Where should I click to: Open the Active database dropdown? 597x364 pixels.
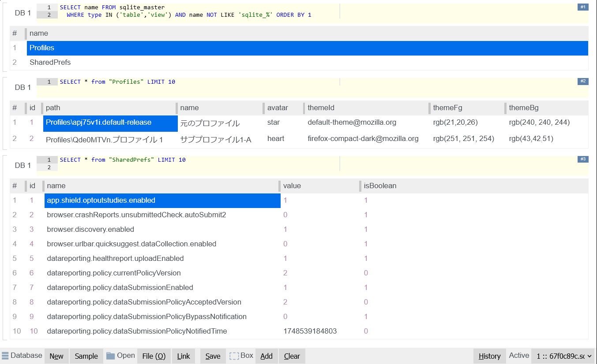563,356
